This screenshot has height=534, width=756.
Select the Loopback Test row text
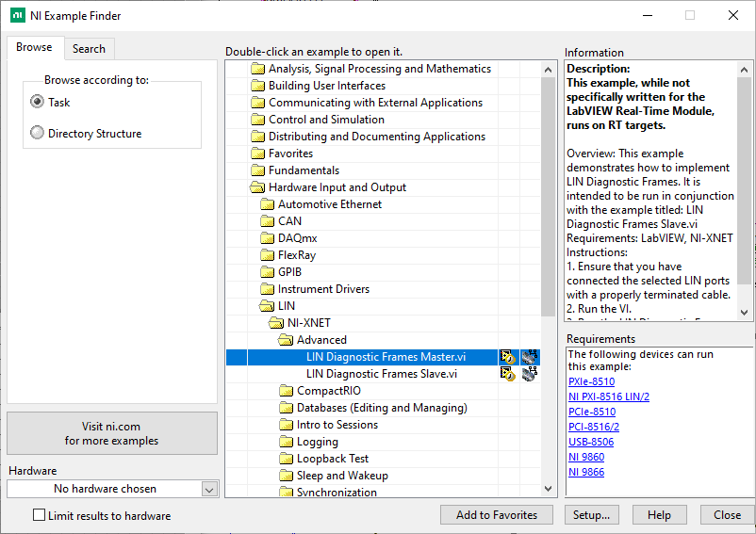point(333,459)
